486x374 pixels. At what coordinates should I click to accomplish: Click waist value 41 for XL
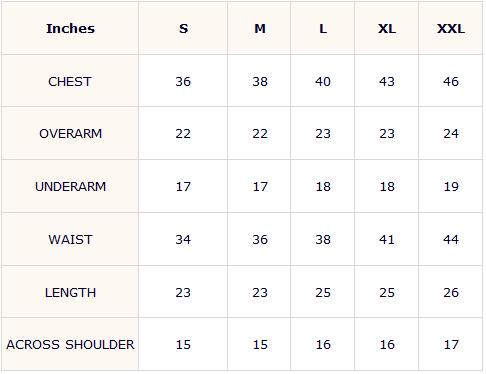[387, 240]
